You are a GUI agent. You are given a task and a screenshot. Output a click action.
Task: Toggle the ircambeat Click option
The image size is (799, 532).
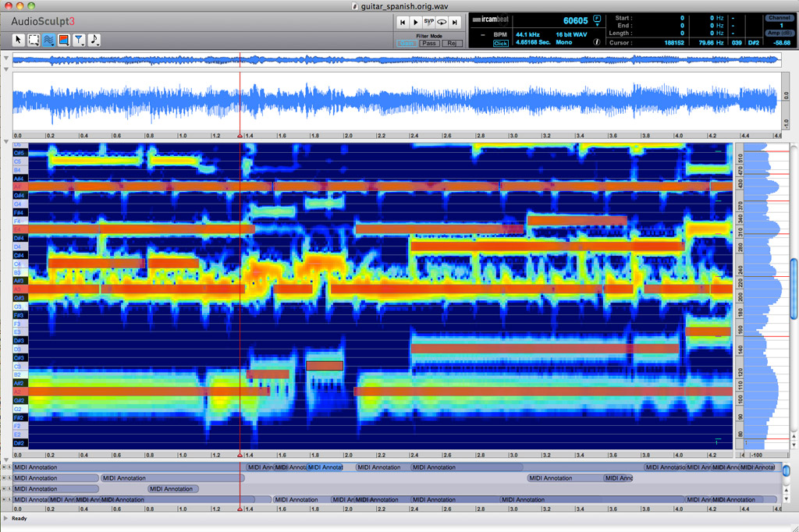coord(501,43)
